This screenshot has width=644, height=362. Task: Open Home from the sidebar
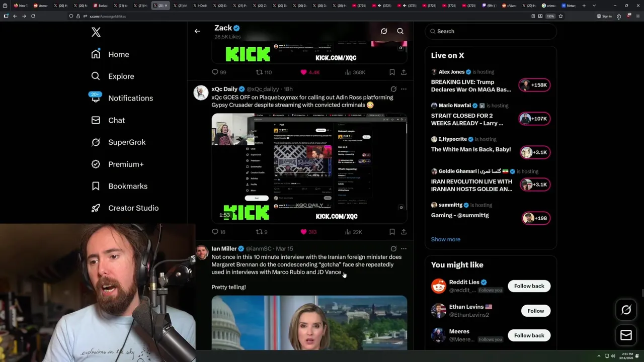[x=110, y=54]
